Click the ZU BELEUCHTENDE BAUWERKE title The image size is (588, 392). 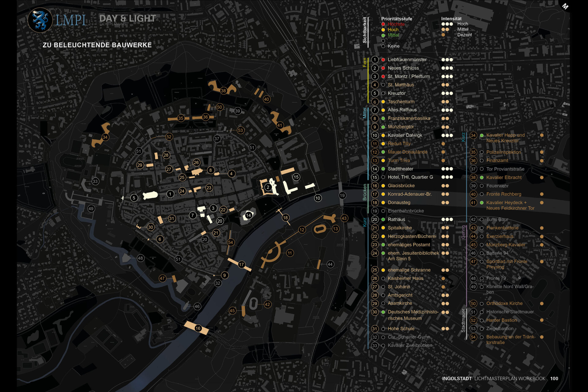pos(98,45)
